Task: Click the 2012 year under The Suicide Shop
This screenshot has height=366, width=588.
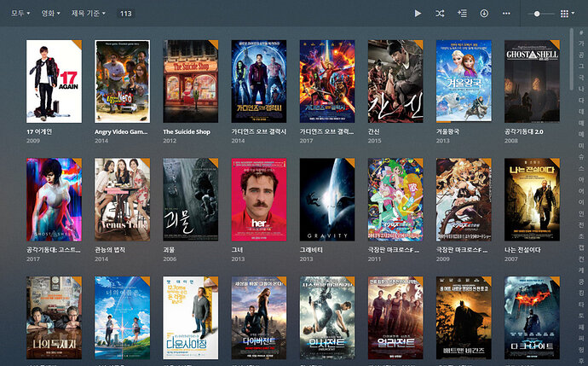Action: click(170, 141)
